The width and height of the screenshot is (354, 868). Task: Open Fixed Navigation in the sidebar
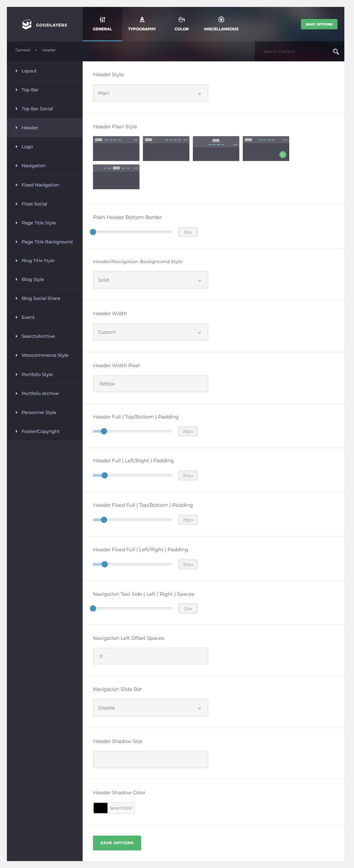click(40, 185)
